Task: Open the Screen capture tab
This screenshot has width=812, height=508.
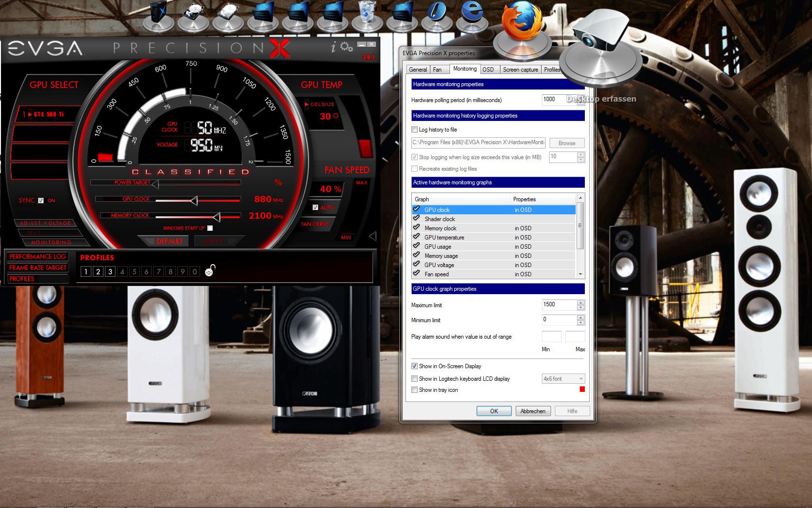Action: [x=521, y=70]
